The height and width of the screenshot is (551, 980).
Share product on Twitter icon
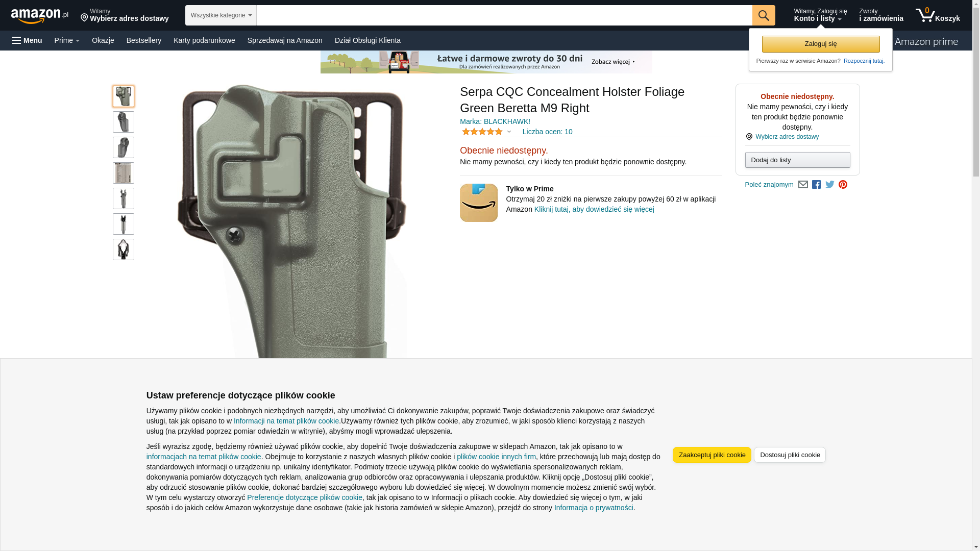point(830,185)
